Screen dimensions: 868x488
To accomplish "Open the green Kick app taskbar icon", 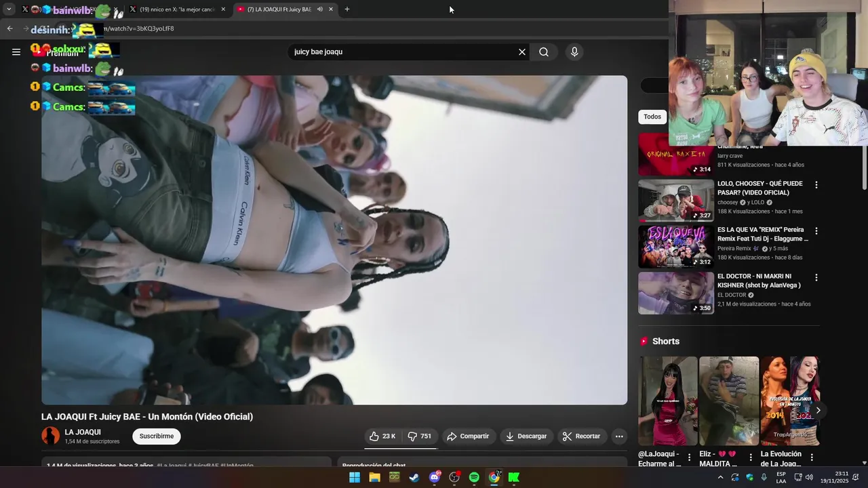I will 514,477.
